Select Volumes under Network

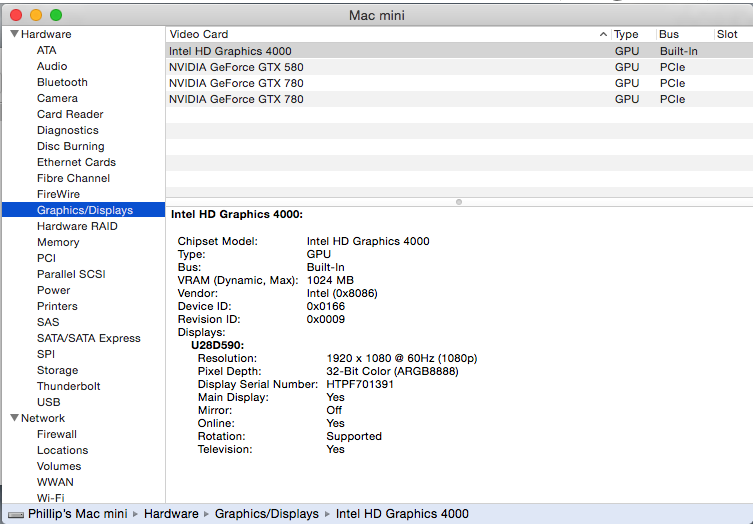coord(59,466)
